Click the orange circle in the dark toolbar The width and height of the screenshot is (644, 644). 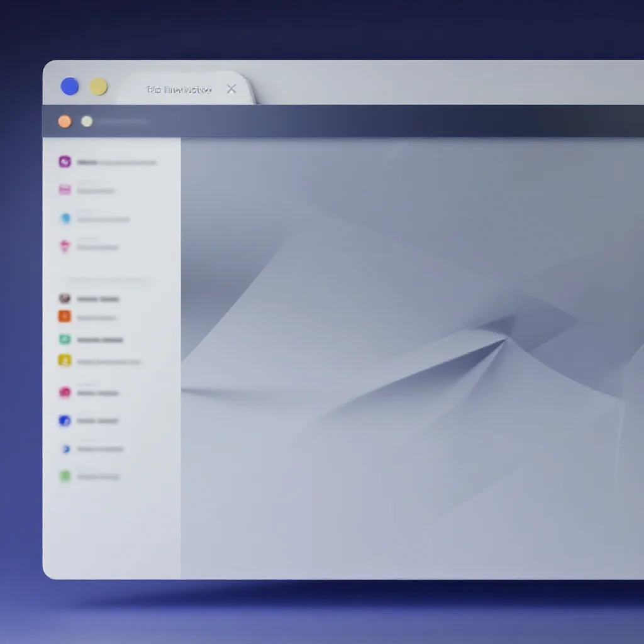point(65,121)
